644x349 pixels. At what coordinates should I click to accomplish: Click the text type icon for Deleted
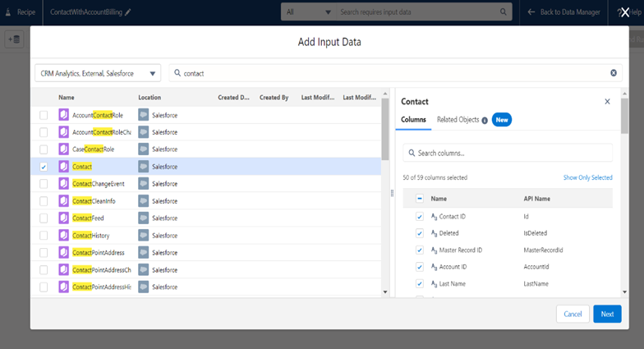point(434,233)
